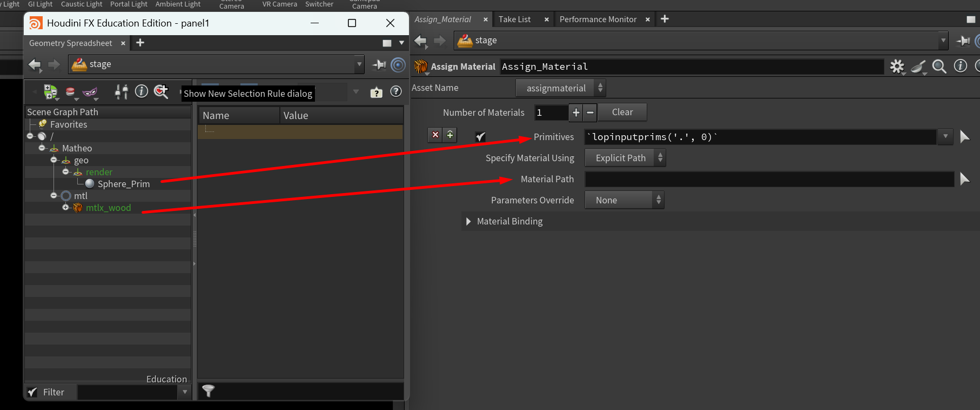Toggle the enable checkbox next to Primitives
Screen dimensions: 980x410
pos(480,137)
